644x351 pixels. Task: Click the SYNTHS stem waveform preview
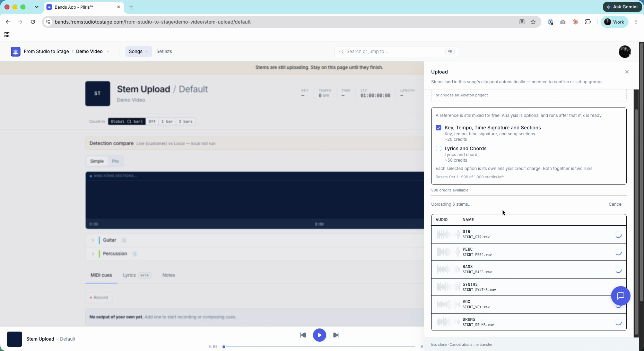pos(448,287)
